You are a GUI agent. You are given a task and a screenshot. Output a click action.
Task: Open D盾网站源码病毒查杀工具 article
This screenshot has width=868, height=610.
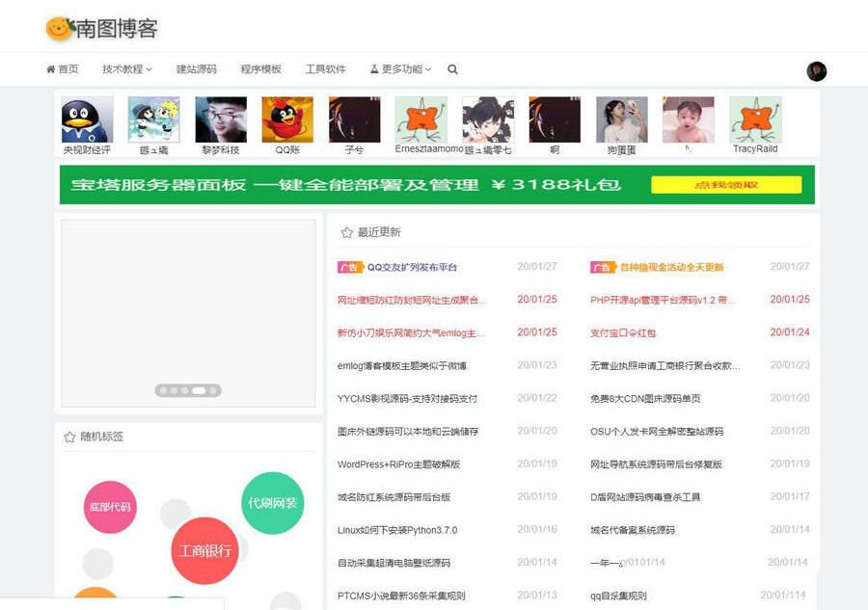[x=645, y=496]
